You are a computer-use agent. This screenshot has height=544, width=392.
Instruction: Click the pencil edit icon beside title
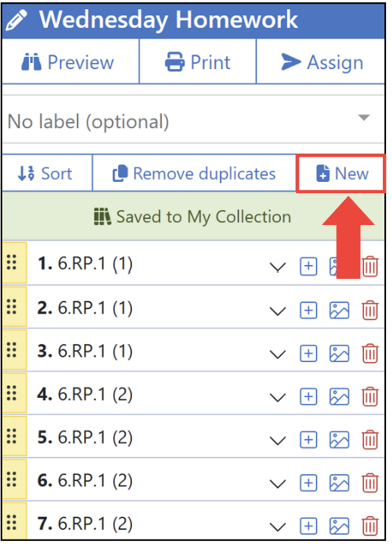[17, 20]
